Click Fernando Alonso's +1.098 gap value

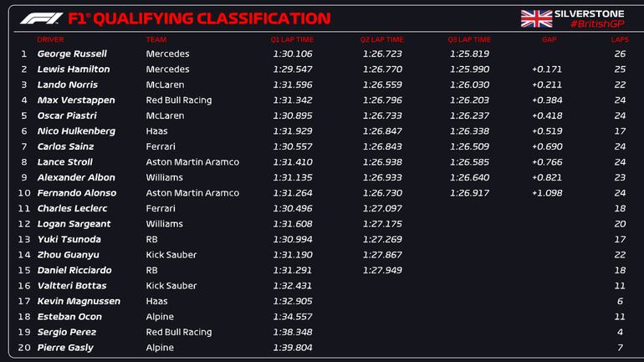(545, 193)
